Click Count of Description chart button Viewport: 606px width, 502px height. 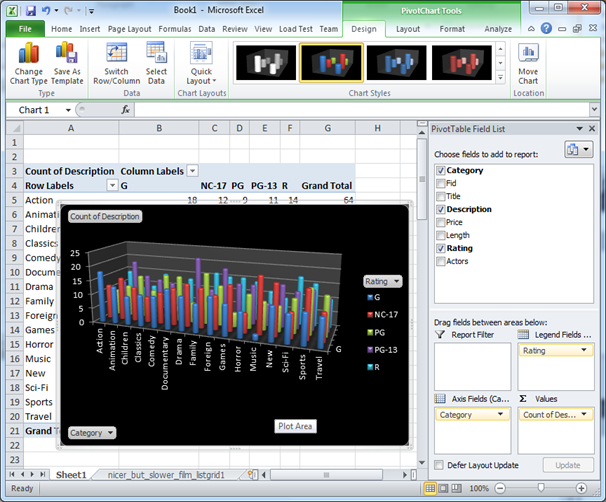[x=105, y=216]
